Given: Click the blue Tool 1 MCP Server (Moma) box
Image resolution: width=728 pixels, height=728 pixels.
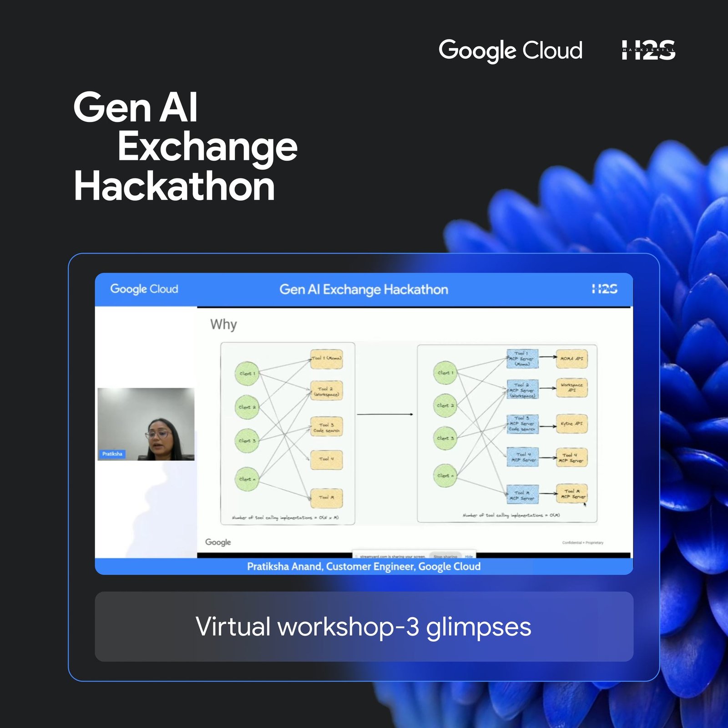Looking at the screenshot, I should click(522, 359).
